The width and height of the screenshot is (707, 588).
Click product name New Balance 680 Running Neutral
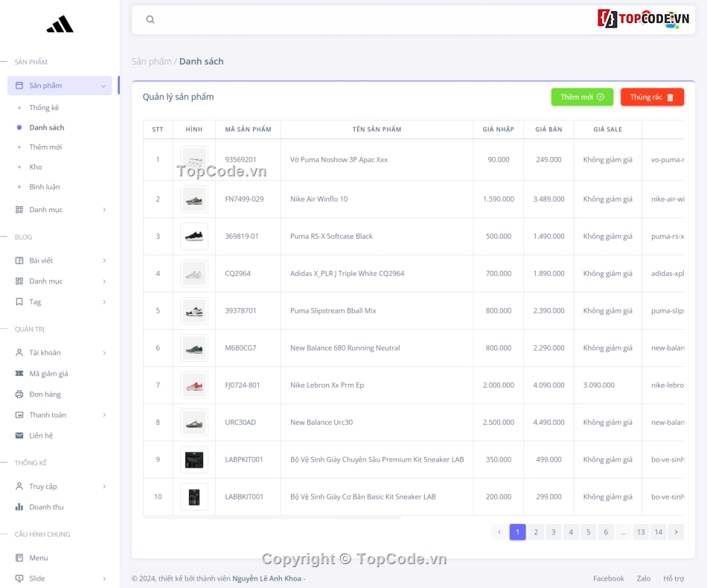[x=345, y=348]
